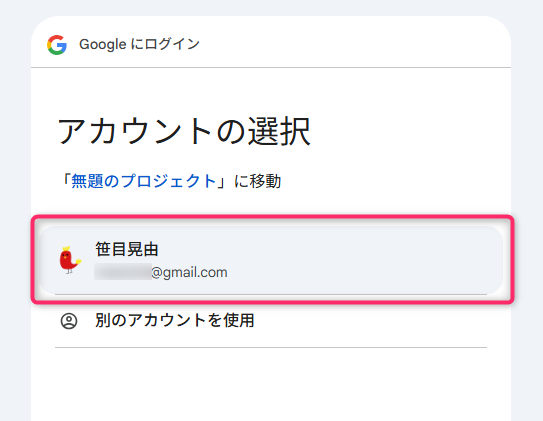
Task: Click the red bird profile avatar
Action: (x=70, y=260)
